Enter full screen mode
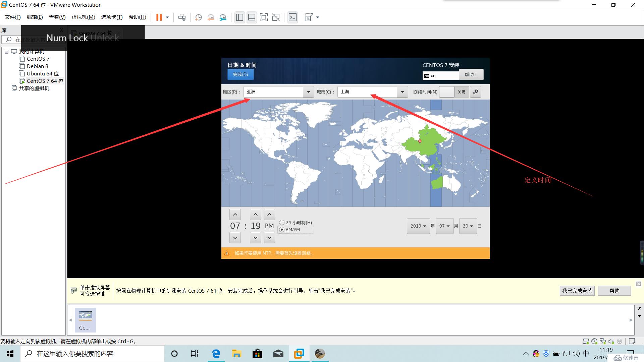 [x=264, y=17]
